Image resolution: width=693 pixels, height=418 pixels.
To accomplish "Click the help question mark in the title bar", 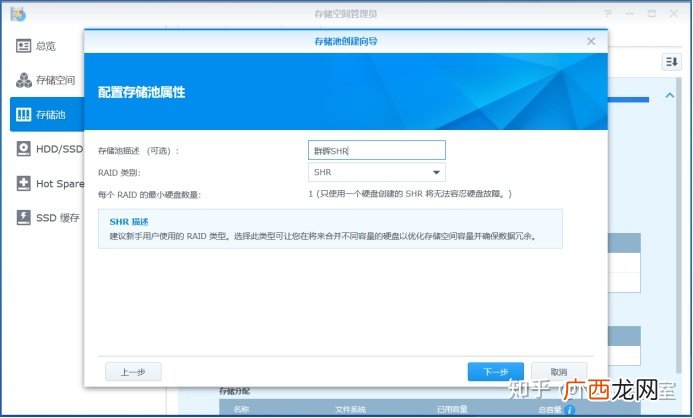I will [608, 14].
